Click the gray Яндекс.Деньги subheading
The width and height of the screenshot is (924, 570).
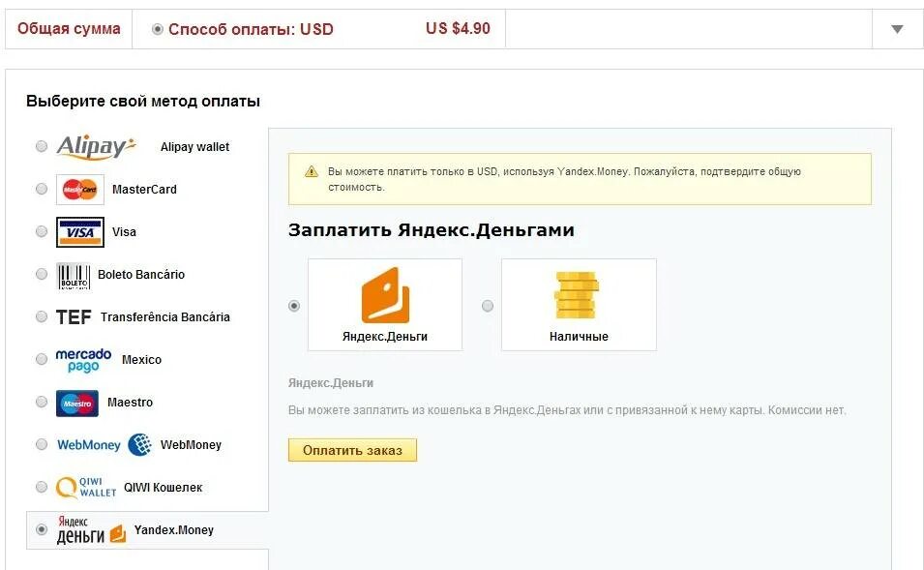[x=331, y=383]
